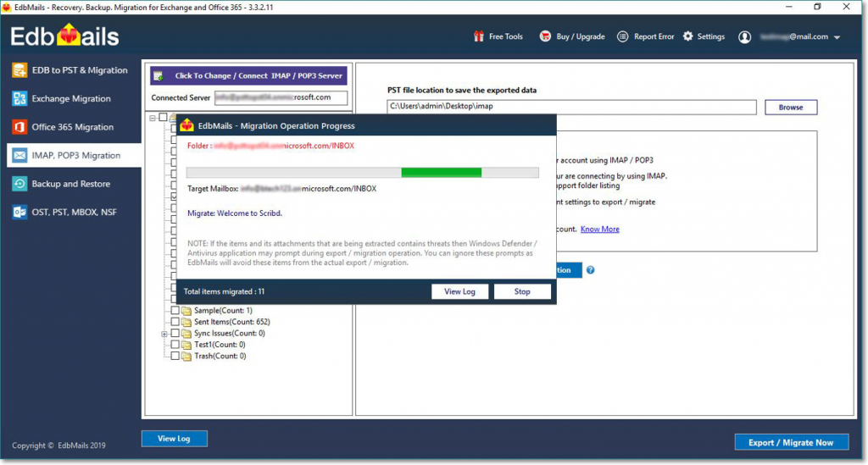Click the Trash folder icon
Screen dimensions: 868x465
(186, 357)
